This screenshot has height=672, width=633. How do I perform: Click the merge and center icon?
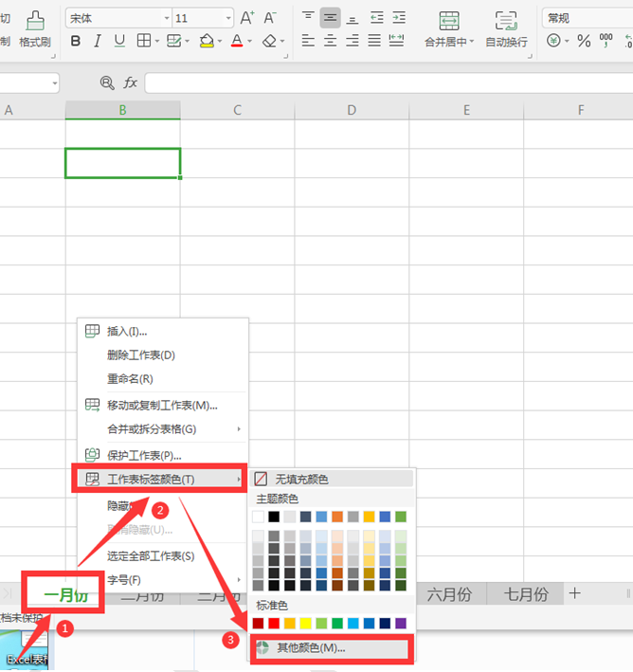point(449,21)
